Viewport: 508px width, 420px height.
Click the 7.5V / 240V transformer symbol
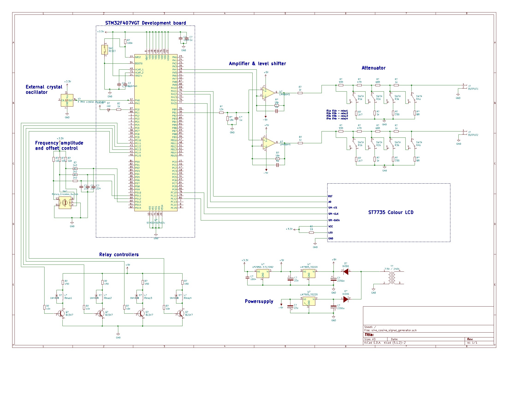coord(392,277)
